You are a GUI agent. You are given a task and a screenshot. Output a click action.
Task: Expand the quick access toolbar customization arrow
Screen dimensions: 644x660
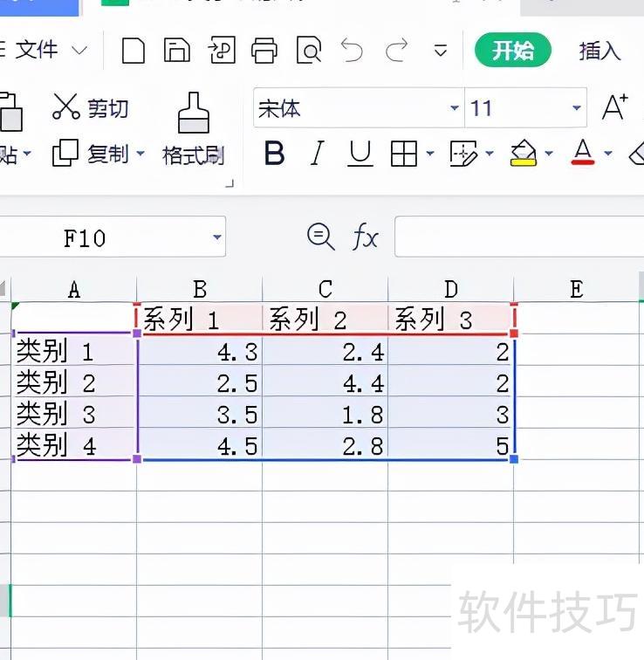pos(441,51)
